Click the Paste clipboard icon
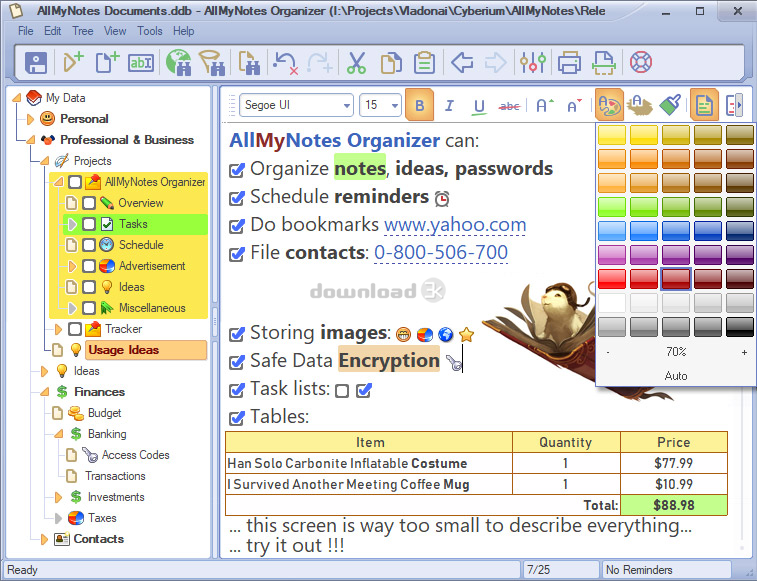The height and width of the screenshot is (581, 757). tap(424, 63)
